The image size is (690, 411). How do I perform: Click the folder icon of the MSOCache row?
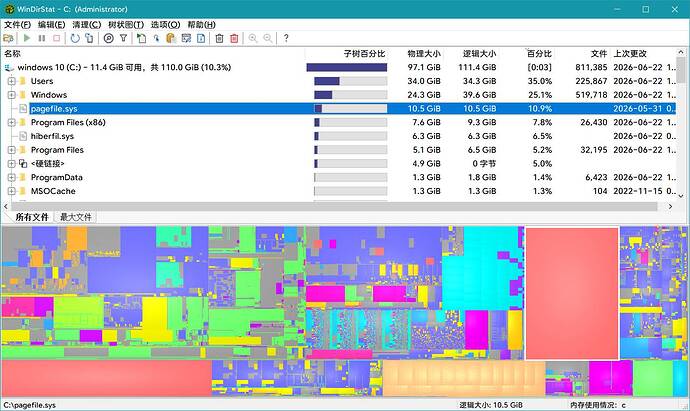(x=23, y=191)
